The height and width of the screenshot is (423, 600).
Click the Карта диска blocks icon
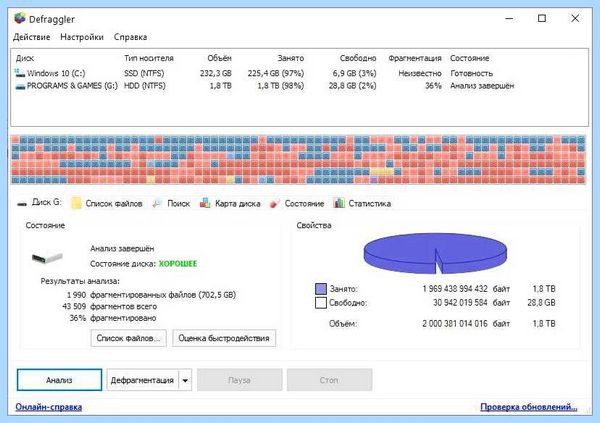coord(205,203)
